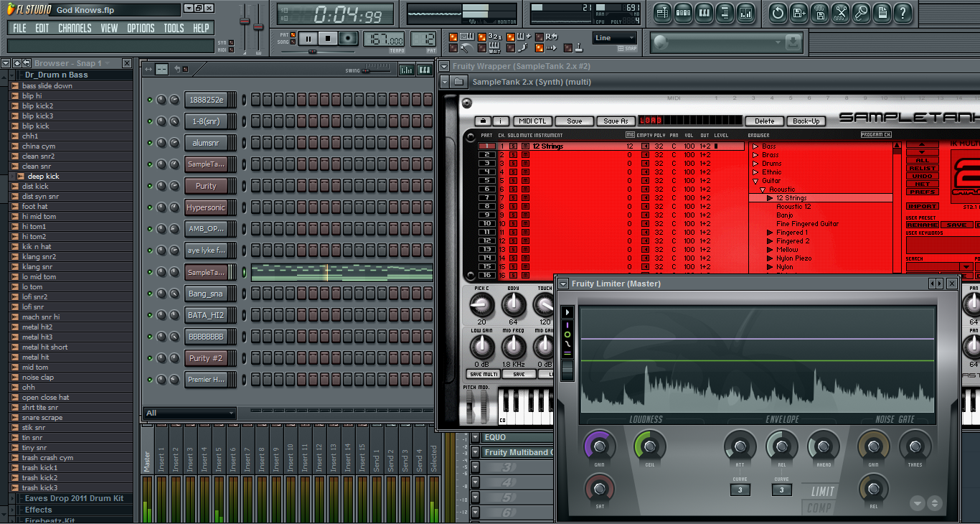
Task: Open the VIEW menu
Action: click(109, 28)
